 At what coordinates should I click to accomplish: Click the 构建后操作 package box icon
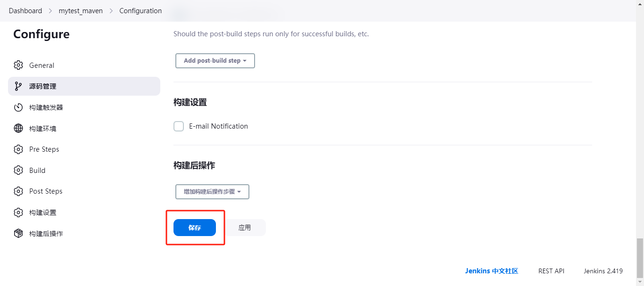click(x=18, y=233)
